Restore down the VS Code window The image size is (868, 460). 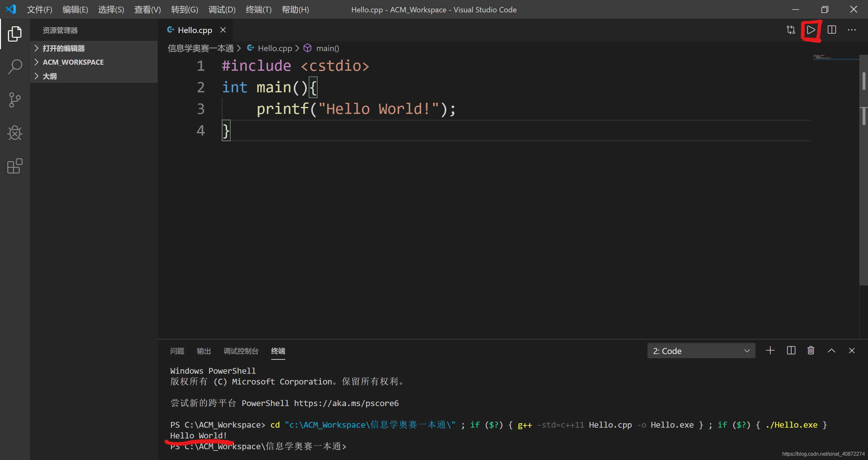[x=825, y=10]
